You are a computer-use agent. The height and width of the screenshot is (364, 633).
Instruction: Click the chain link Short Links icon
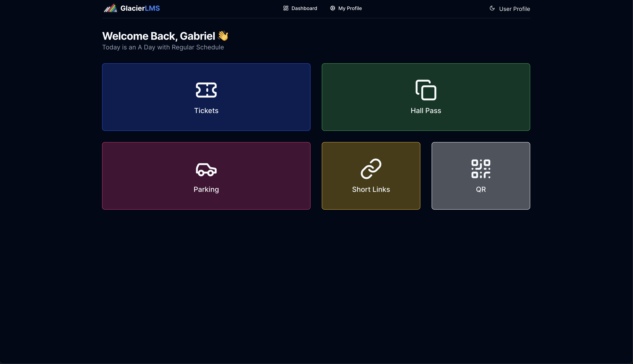click(x=371, y=169)
